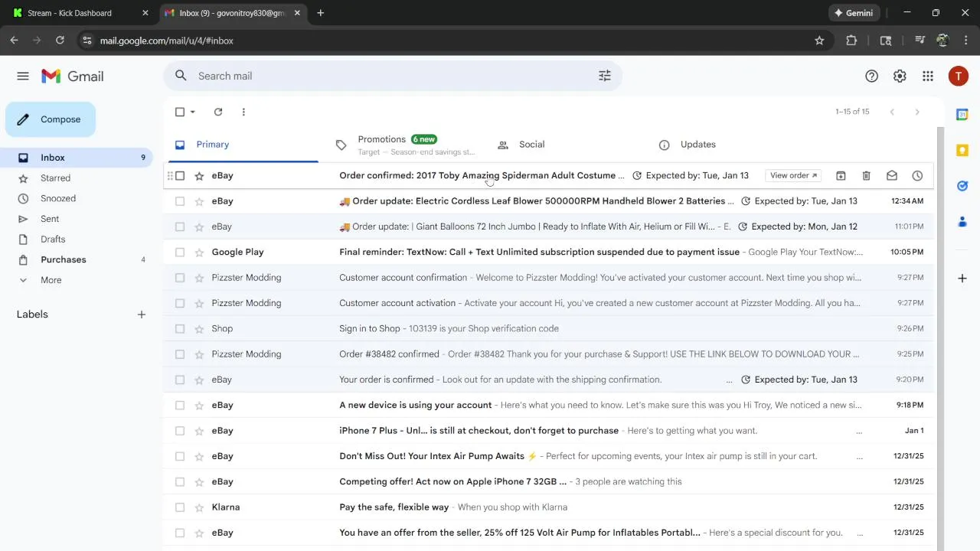Click the Search mail field
This screenshot has width=980, height=551.
click(392, 76)
